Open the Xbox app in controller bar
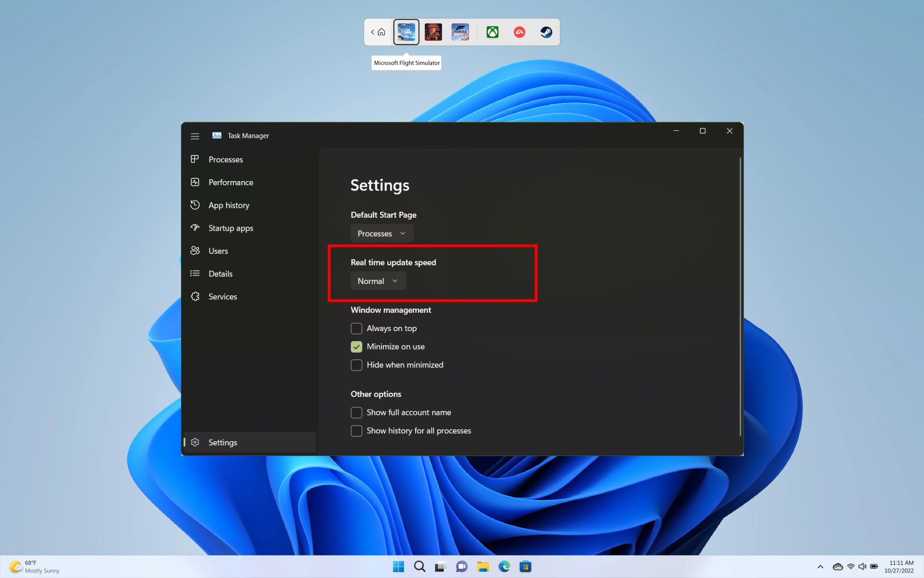Image resolution: width=924 pixels, height=578 pixels. pos(492,32)
